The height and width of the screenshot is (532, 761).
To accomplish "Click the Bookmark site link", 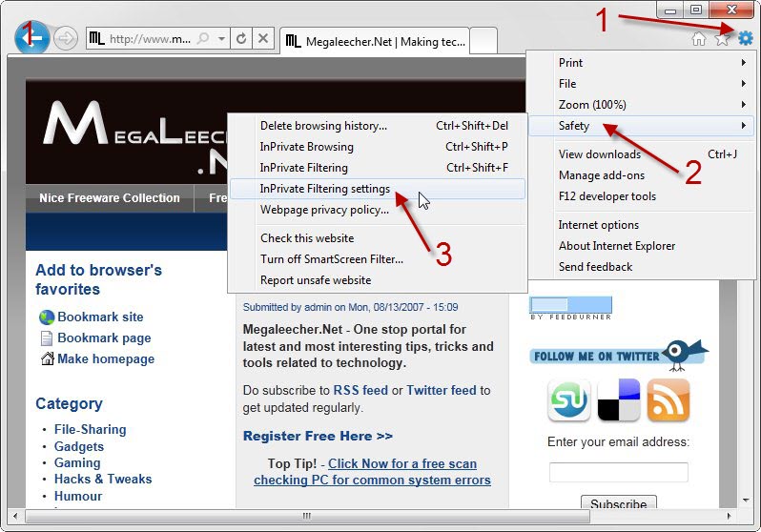I will (100, 317).
